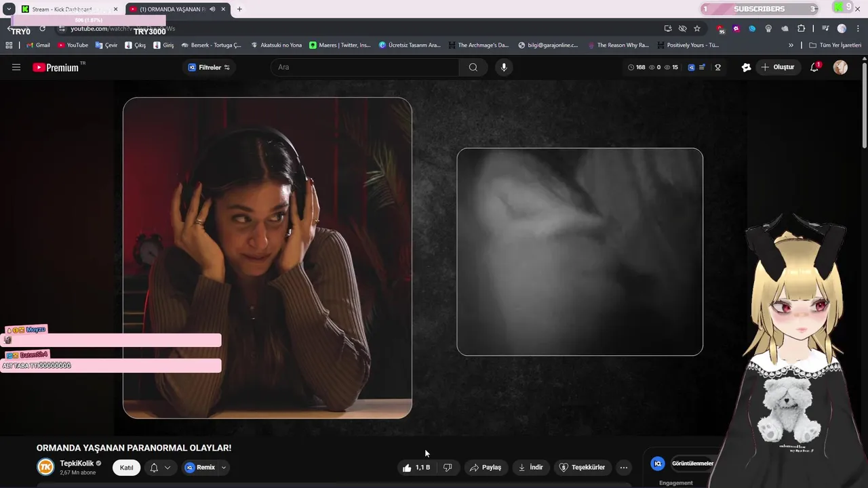Open the Ücretsiz Tasarım Ara bookmark

410,45
